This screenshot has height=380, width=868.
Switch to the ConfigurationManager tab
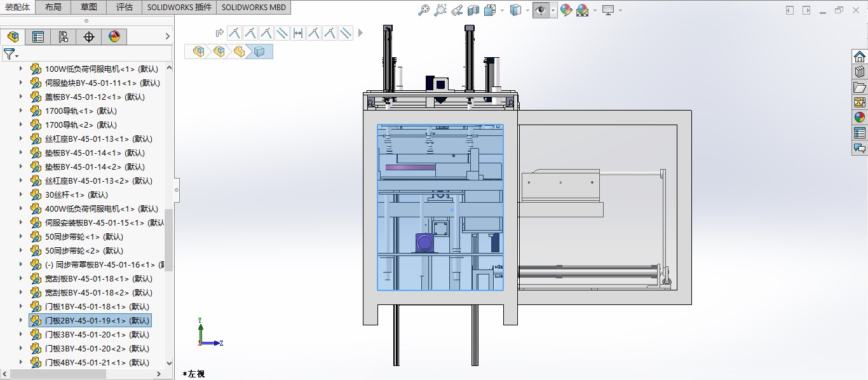pos(64,37)
